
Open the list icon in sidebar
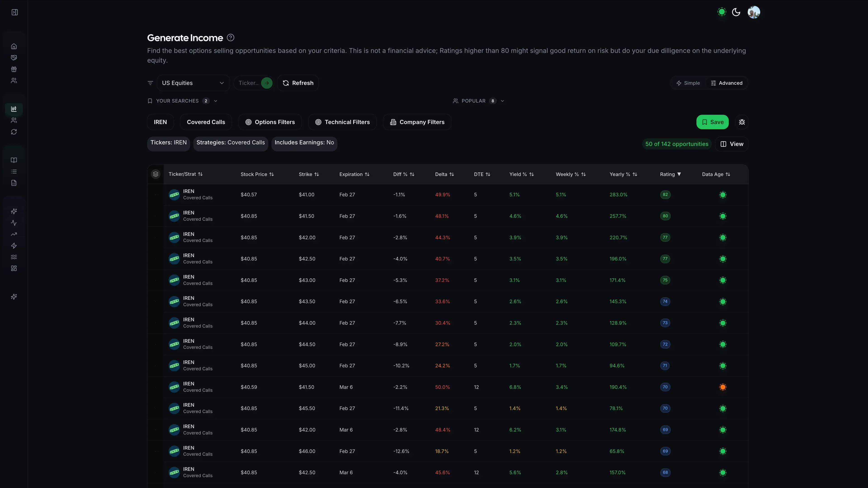pyautogui.click(x=14, y=172)
